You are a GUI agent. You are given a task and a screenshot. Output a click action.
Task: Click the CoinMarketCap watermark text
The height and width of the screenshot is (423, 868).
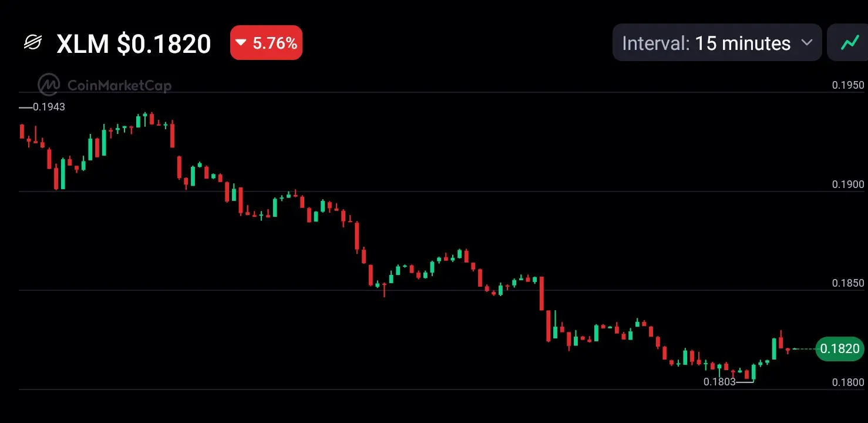[120, 86]
